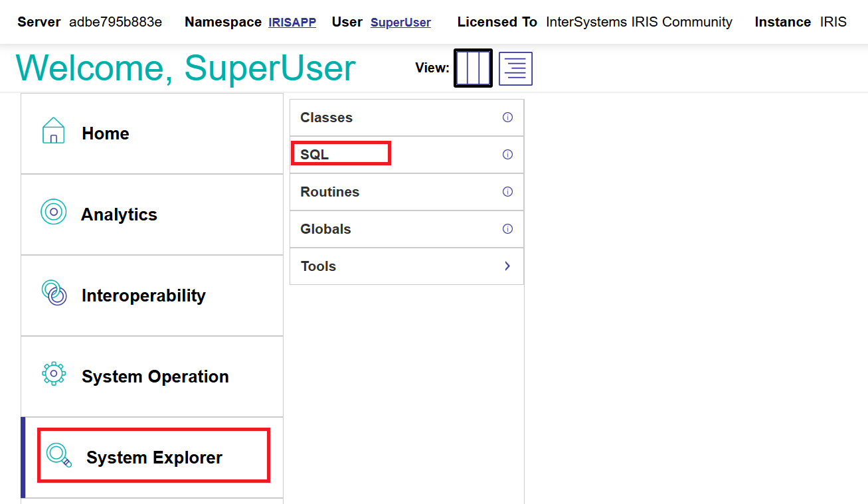Switch to the list view layout

(515, 68)
